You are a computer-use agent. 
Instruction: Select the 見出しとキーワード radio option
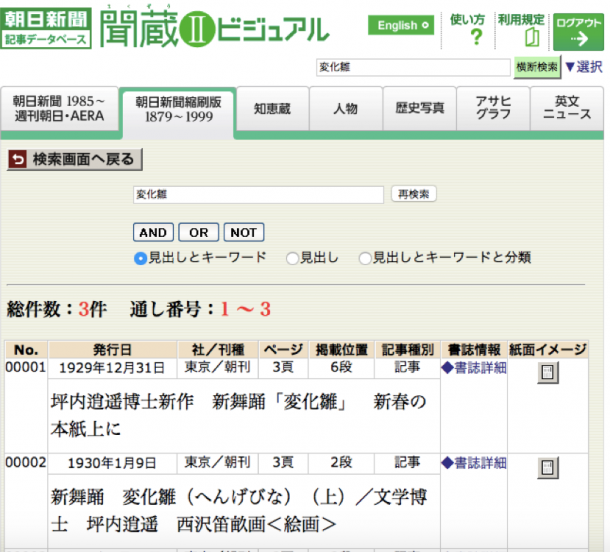(x=140, y=258)
